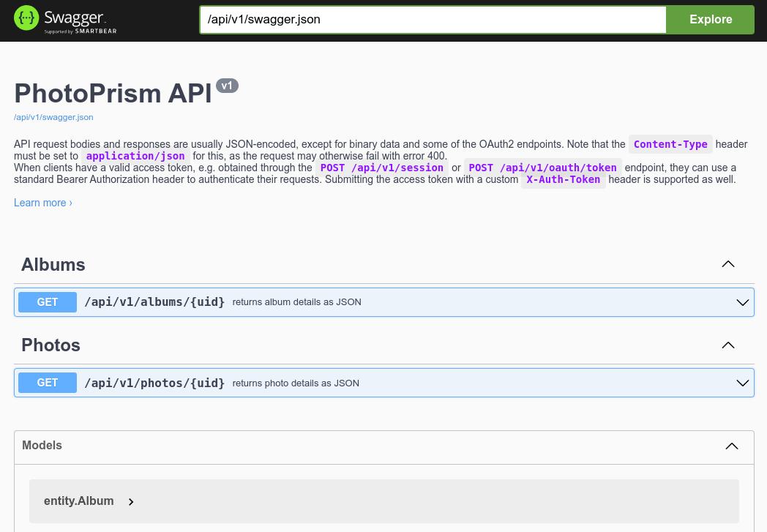This screenshot has height=532, width=767.
Task: Follow the Learn more link
Action: [x=42, y=203]
